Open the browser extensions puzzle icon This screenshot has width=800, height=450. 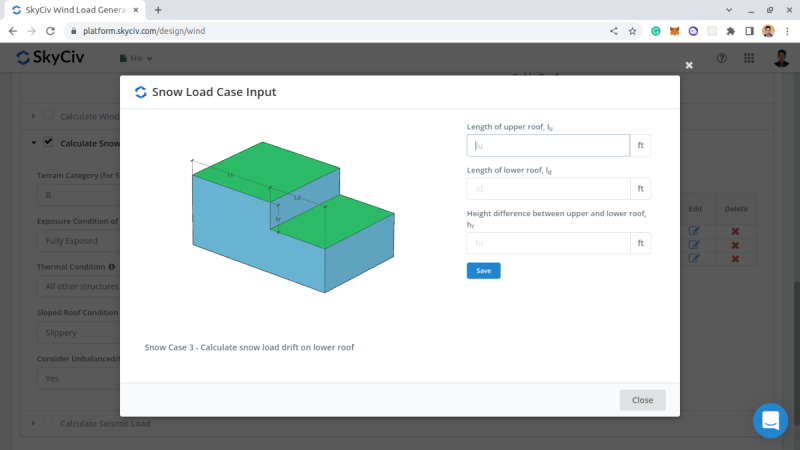731,31
